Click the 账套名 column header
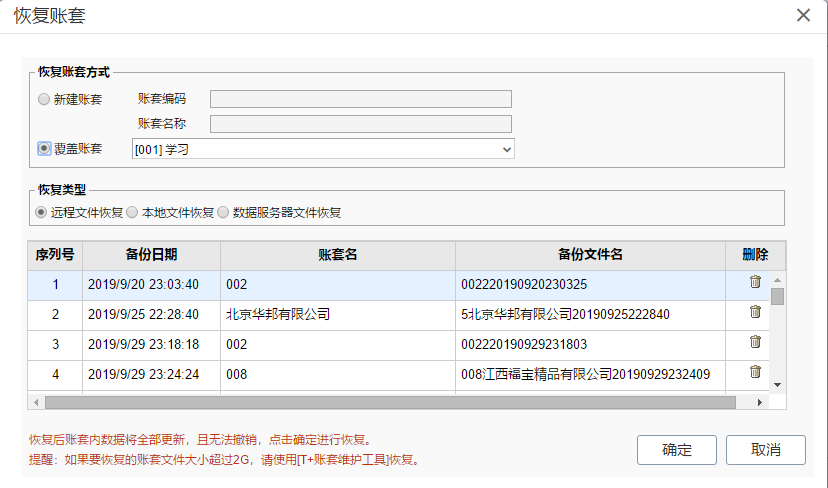This screenshot has width=828, height=488. [x=337, y=255]
